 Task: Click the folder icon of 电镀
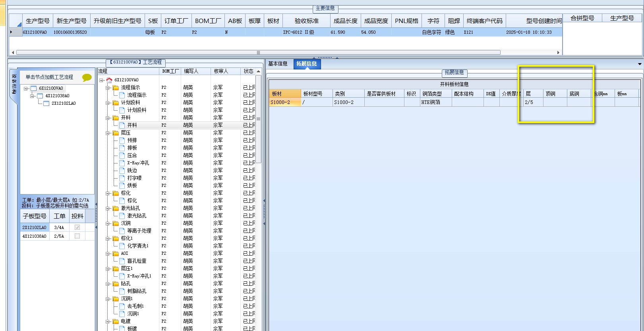(x=116, y=321)
